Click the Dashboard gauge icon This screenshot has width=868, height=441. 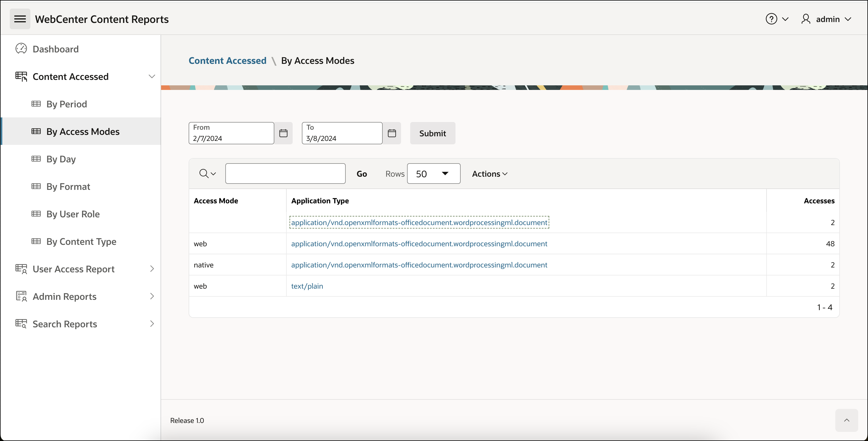(21, 49)
